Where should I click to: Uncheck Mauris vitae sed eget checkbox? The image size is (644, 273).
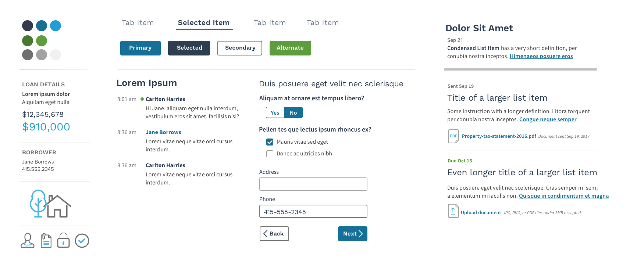pyautogui.click(x=270, y=142)
